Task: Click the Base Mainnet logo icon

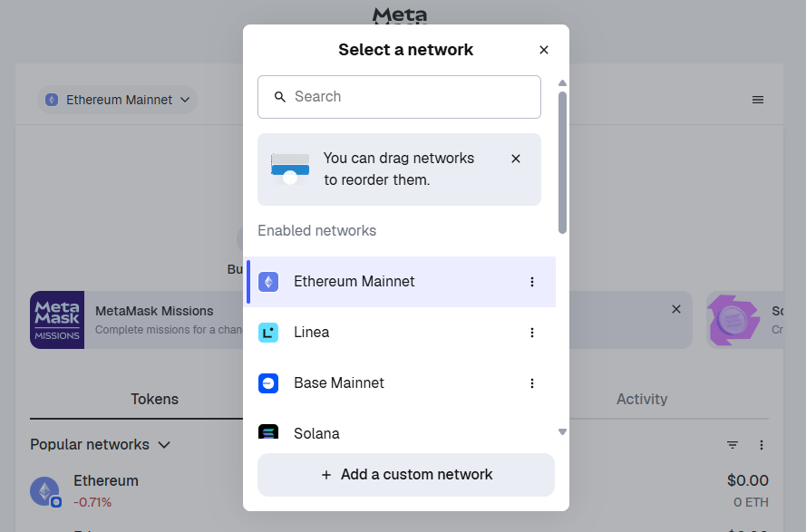Action: coord(268,383)
